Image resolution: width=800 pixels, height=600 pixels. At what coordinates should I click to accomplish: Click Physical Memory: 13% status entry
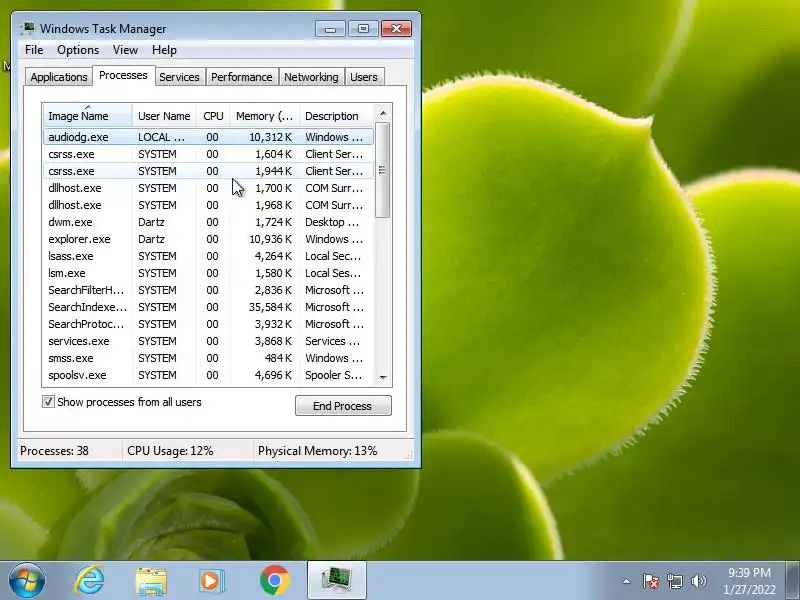coord(317,451)
